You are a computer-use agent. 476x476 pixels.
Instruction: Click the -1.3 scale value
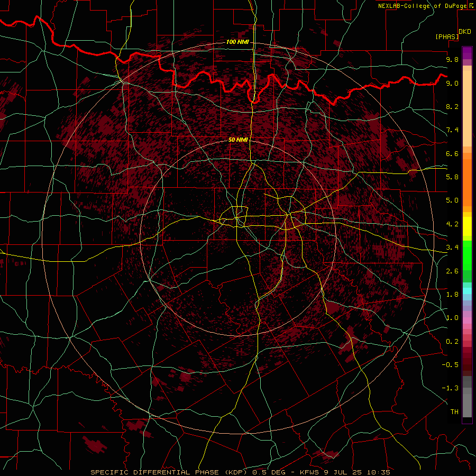450,388
